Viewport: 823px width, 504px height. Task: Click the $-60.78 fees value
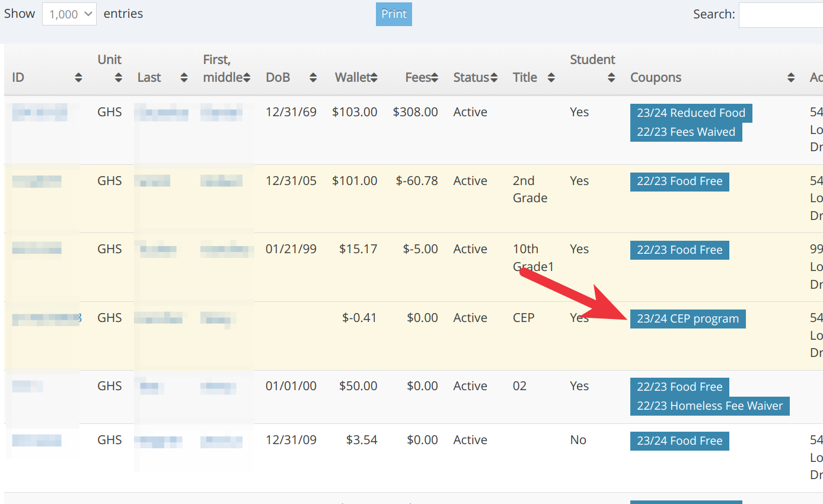click(417, 181)
